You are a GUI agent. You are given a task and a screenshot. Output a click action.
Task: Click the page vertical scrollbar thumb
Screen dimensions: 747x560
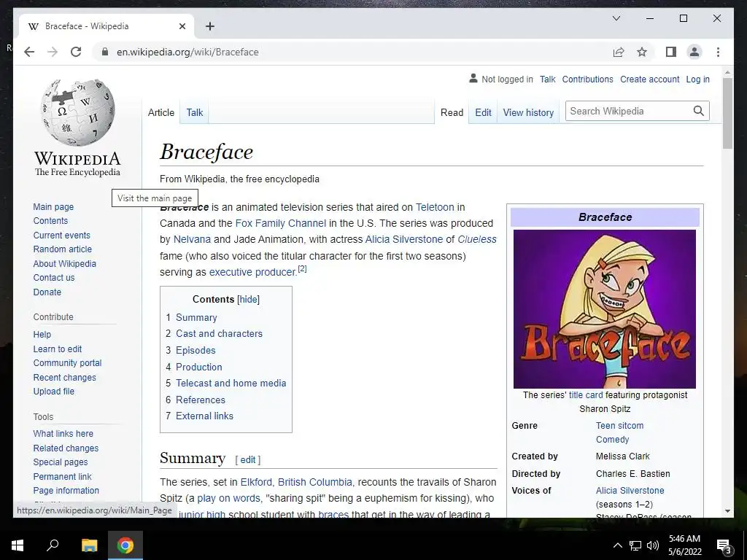pyautogui.click(x=727, y=113)
